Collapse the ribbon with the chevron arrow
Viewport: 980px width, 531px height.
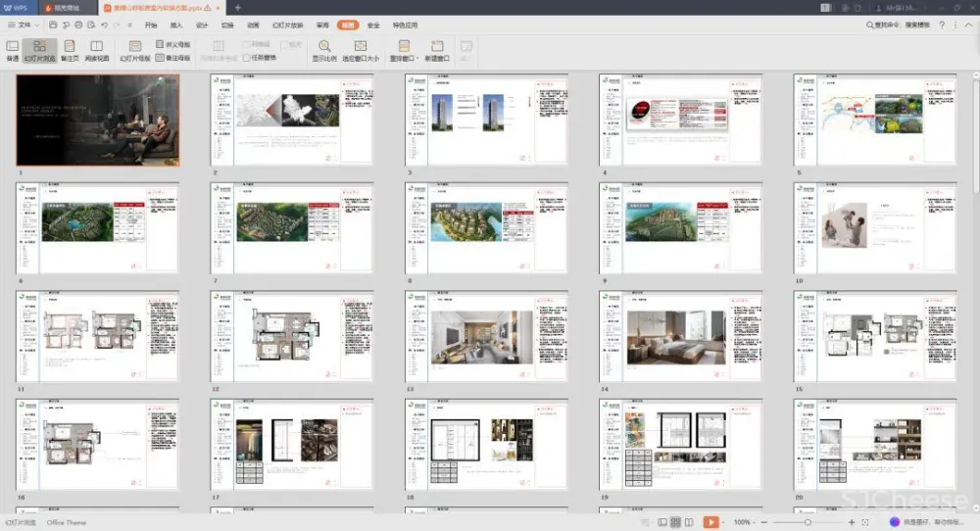coord(969,24)
